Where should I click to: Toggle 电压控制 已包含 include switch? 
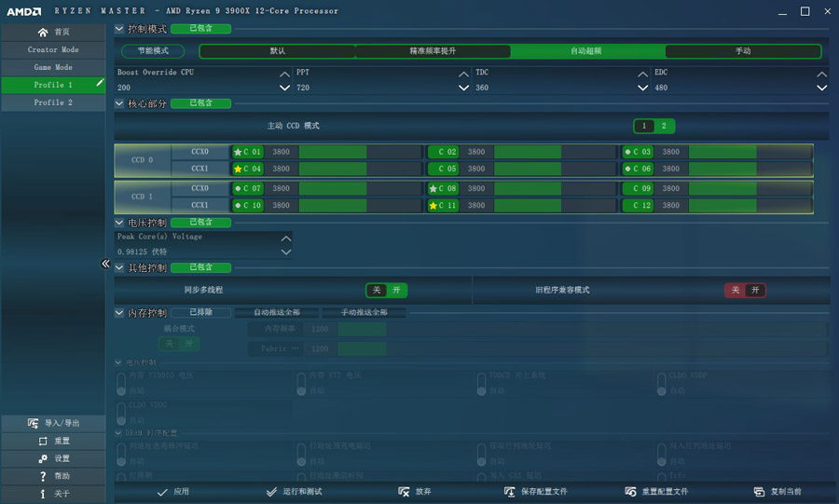(200, 223)
